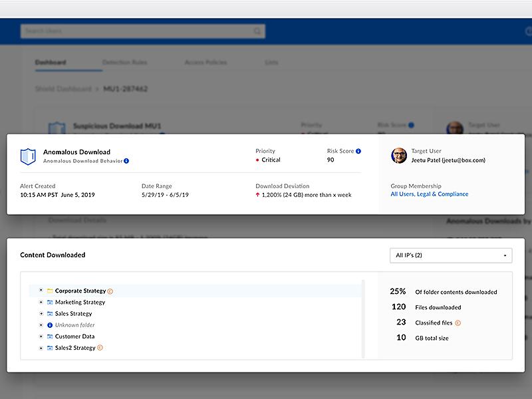Click the alert time "10:15 AM PST June 5, 2019"
Image resolution: width=532 pixels, height=399 pixels.
[57, 195]
